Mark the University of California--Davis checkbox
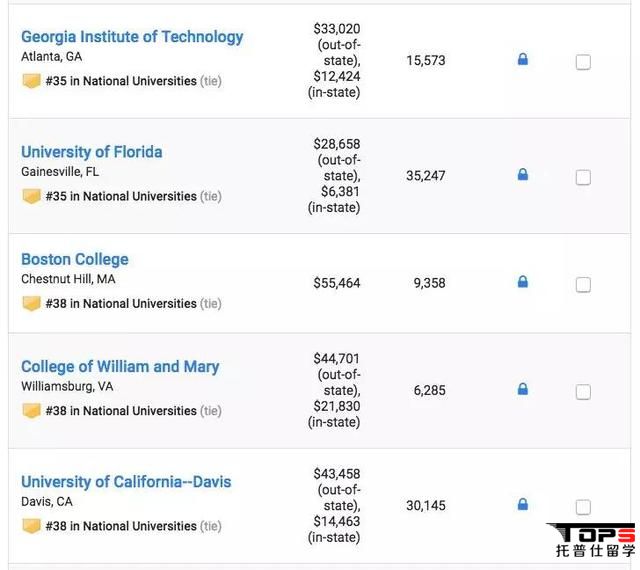 pos(583,506)
